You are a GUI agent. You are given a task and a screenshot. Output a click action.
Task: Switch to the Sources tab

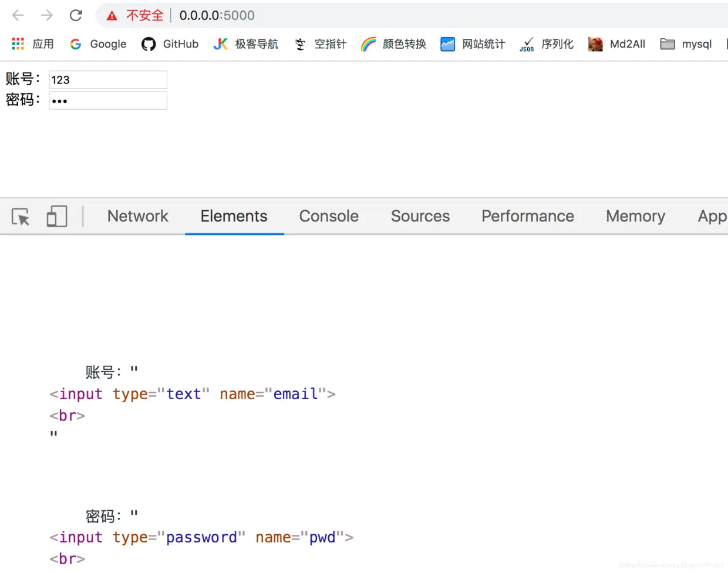420,216
